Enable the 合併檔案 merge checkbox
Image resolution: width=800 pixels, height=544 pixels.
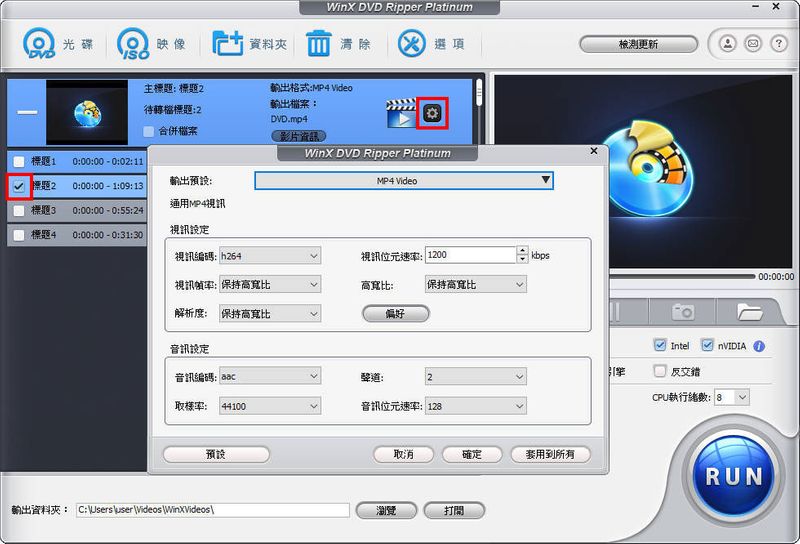[x=148, y=132]
